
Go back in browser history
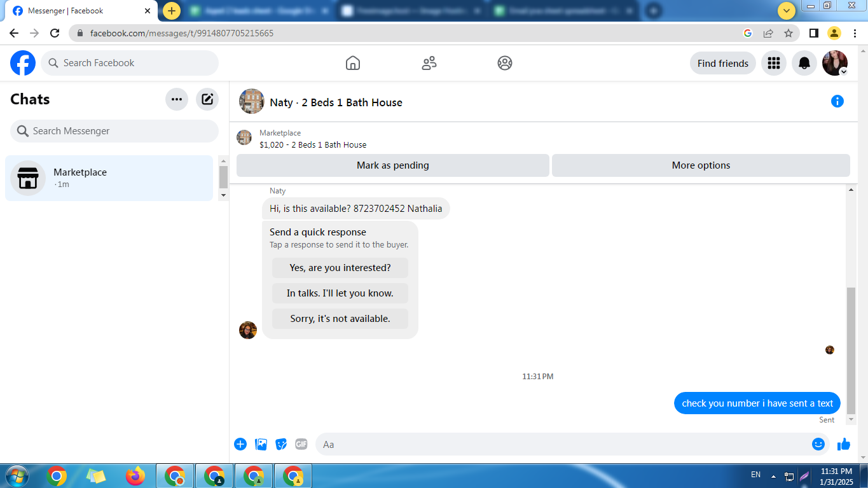[x=14, y=33]
